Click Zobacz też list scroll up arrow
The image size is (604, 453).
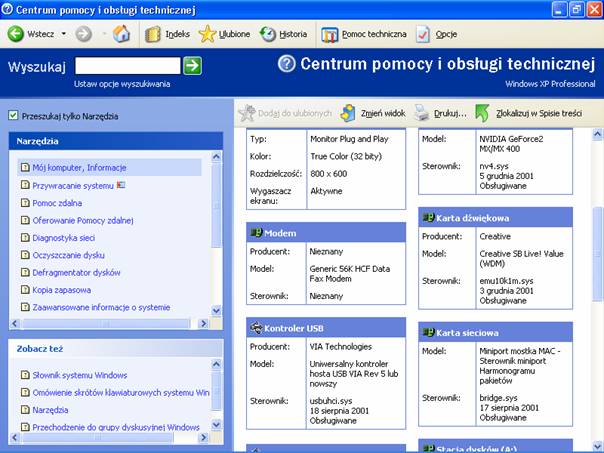click(x=216, y=364)
